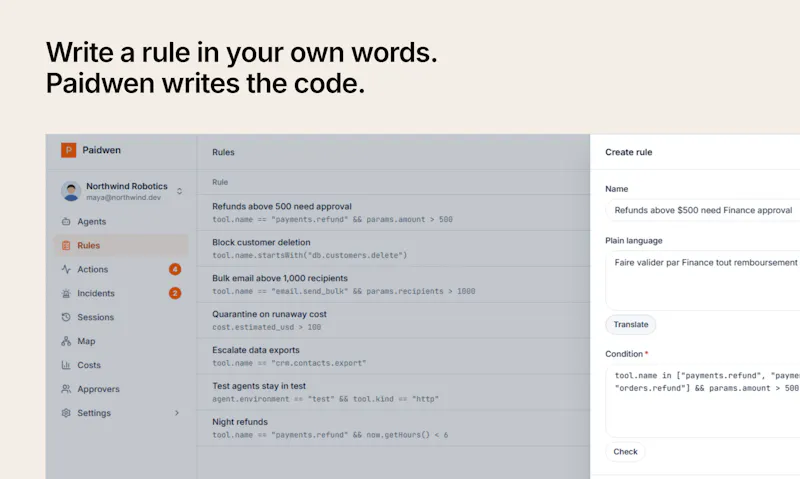Click the now.getHours() condition code
This screenshot has height=479, width=800.
330,435
